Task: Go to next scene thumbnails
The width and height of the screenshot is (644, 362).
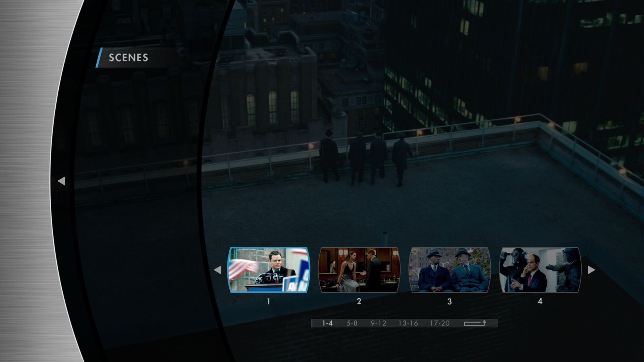Action: pos(591,270)
